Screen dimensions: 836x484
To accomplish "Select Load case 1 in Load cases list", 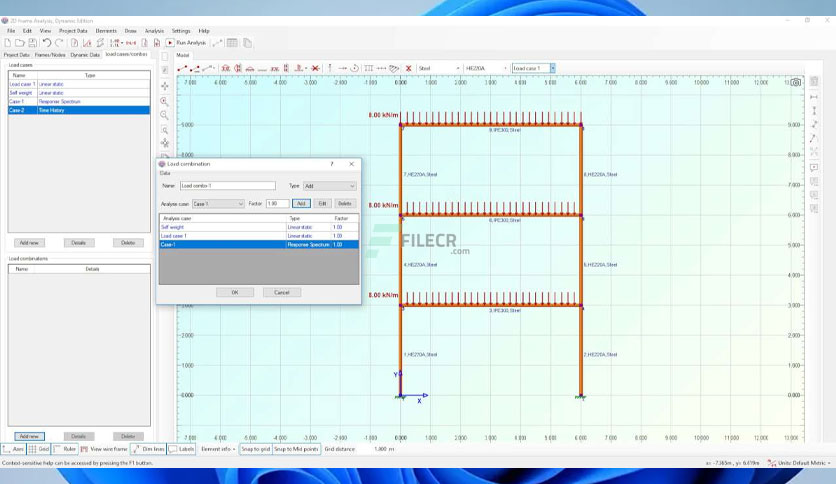I will [79, 84].
